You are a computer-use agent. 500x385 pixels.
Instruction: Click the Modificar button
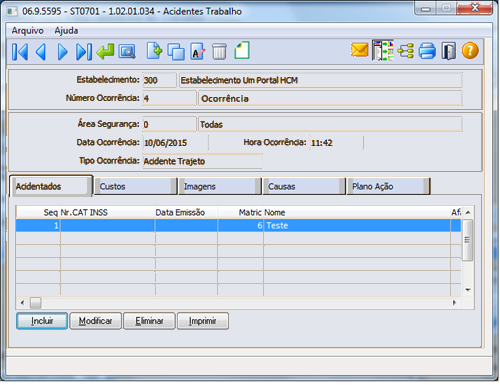95,321
